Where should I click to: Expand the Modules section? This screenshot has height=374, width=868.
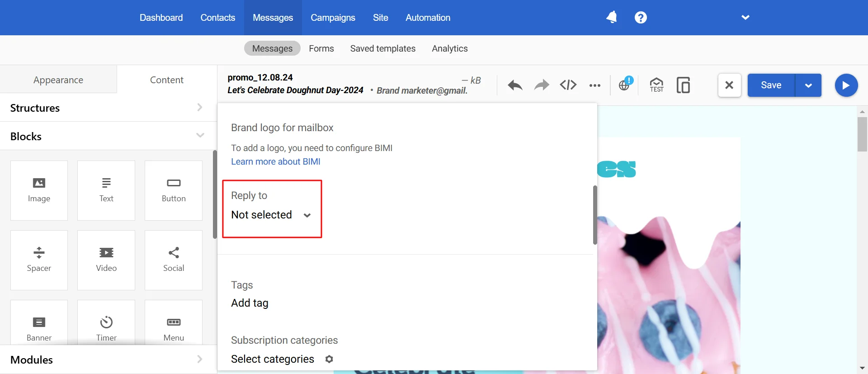click(108, 360)
